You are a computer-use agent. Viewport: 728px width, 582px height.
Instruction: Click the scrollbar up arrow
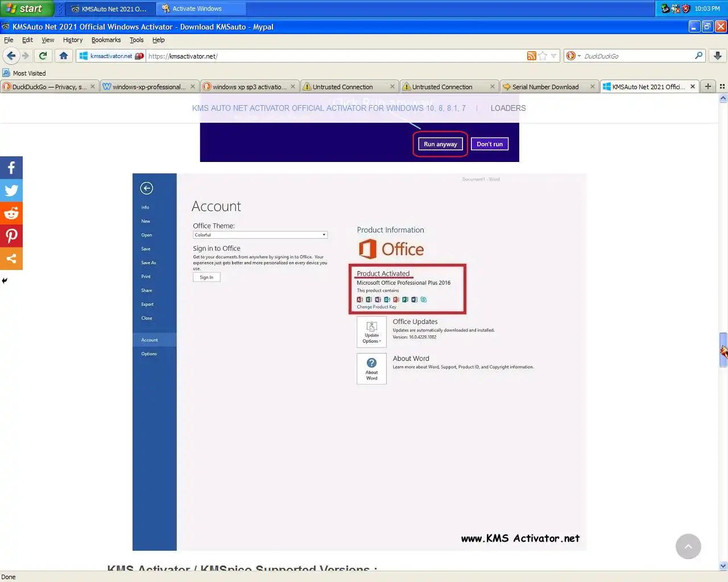(723, 98)
